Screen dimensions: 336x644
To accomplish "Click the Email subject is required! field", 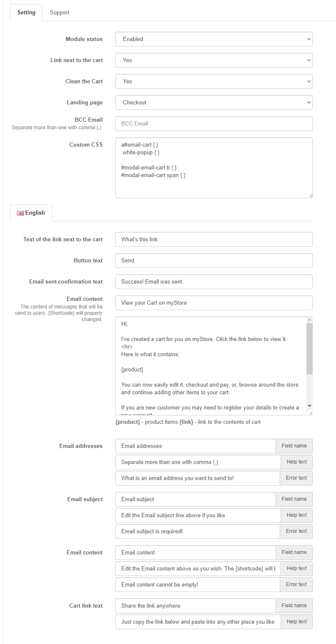I will tap(197, 531).
